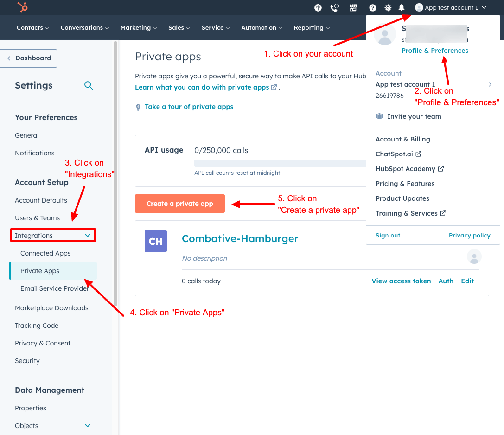
Task: Open Users & Teams settings
Action: (x=37, y=218)
